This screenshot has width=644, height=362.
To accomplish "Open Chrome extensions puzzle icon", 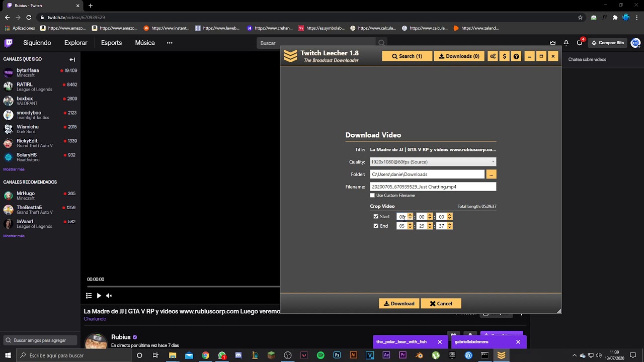I will [615, 17].
